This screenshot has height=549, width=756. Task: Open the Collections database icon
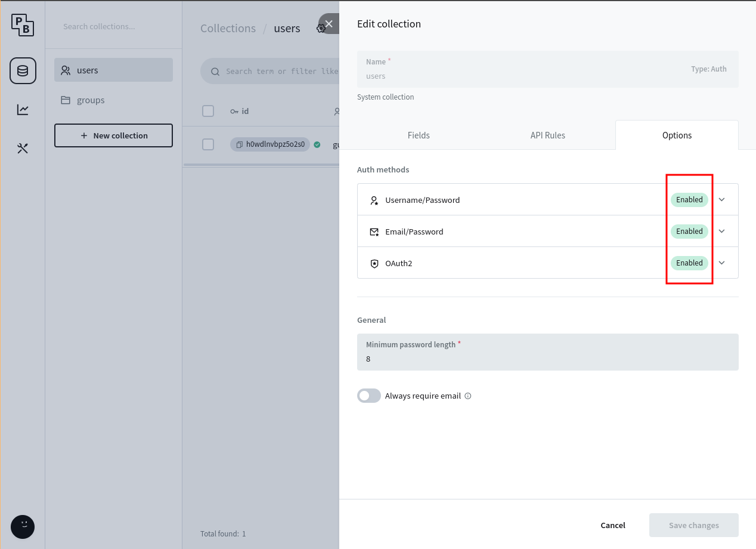23,71
